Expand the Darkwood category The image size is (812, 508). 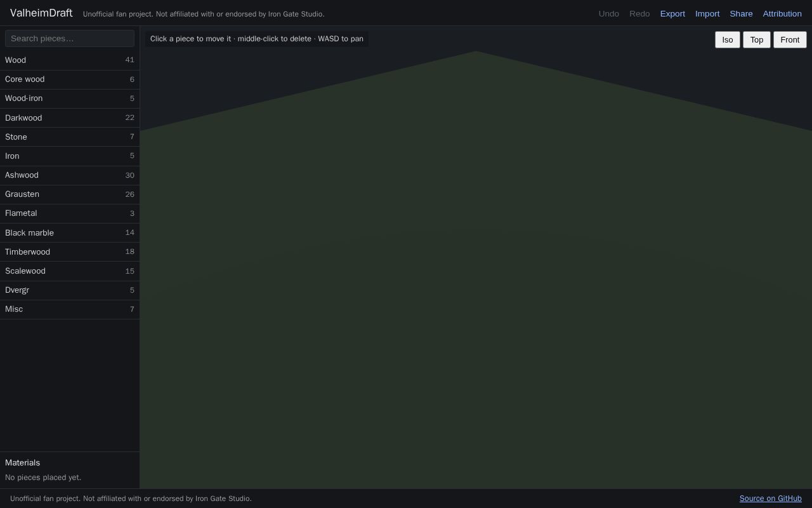70,118
